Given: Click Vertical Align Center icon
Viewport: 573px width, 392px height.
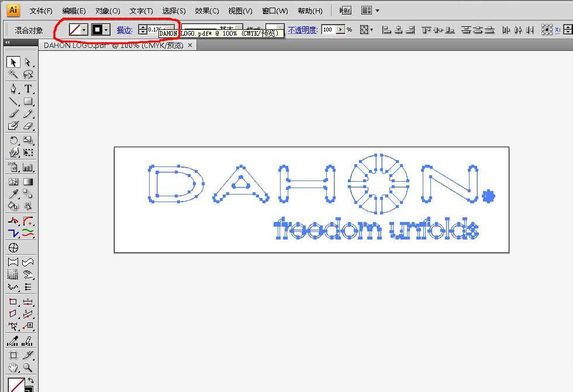Looking at the screenshot, I should pyautogui.click(x=438, y=30).
